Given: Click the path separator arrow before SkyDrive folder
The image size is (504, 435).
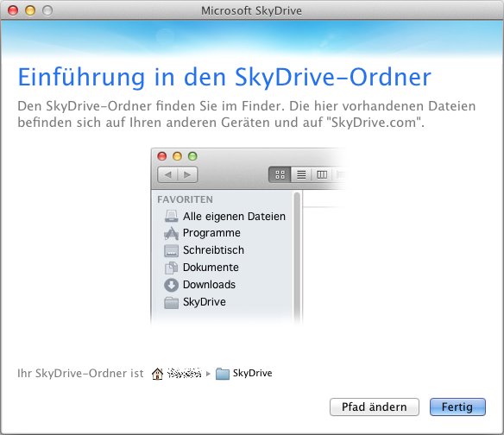Looking at the screenshot, I should tap(208, 374).
